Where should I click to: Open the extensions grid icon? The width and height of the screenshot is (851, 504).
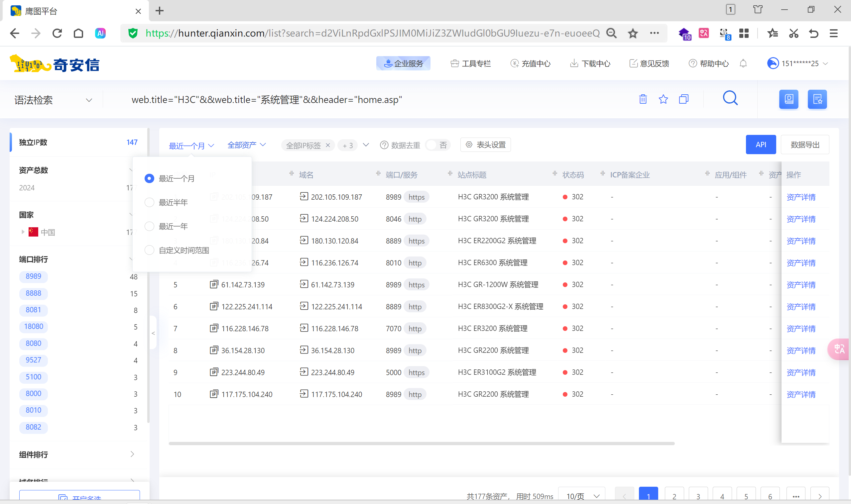744,33
